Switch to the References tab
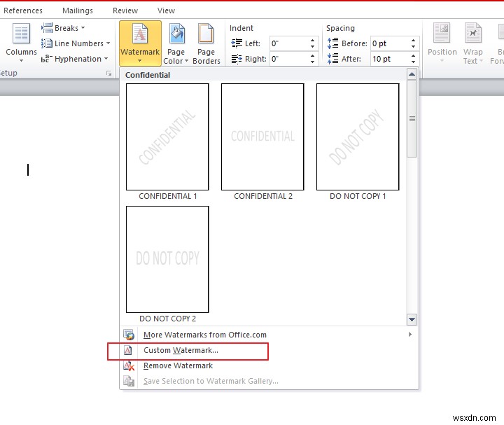This screenshot has height=425, width=504. point(23,11)
